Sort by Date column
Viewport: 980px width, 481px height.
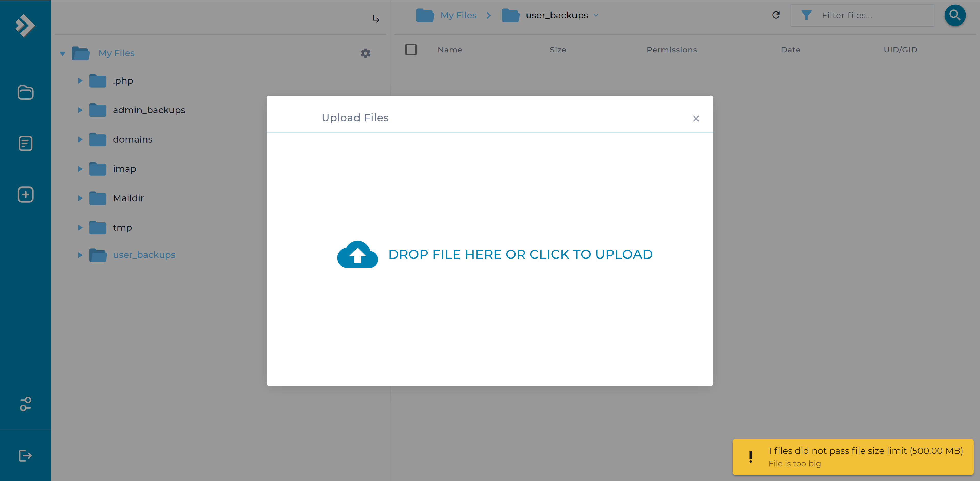click(791, 50)
